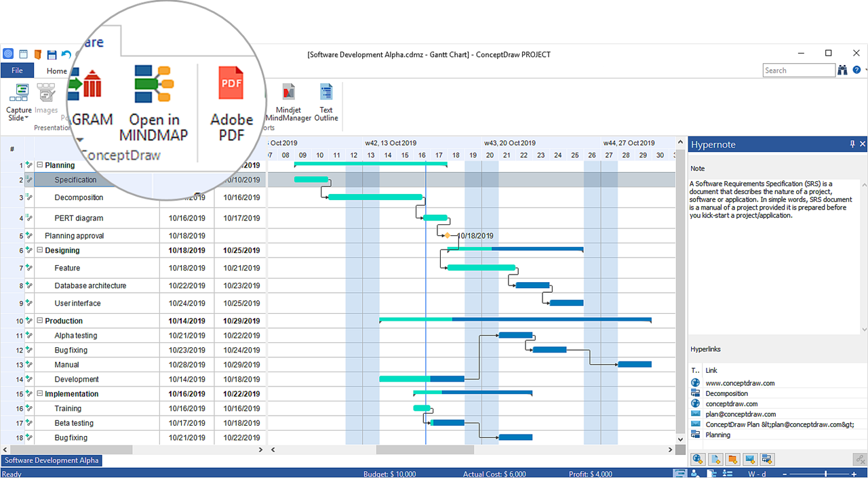Click the Actual Cost: $ 6,000 status text
The width and height of the screenshot is (868, 478).
point(494,474)
